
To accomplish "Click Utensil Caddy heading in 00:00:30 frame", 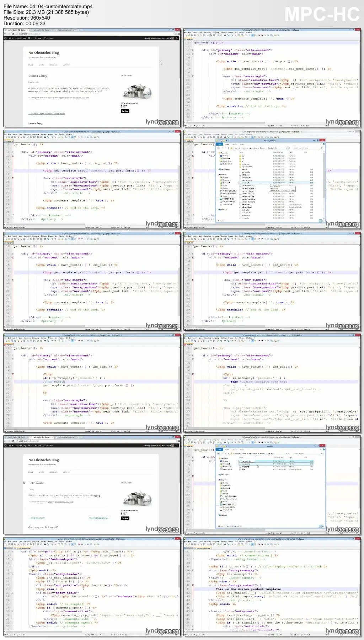I will pos(38,76).
